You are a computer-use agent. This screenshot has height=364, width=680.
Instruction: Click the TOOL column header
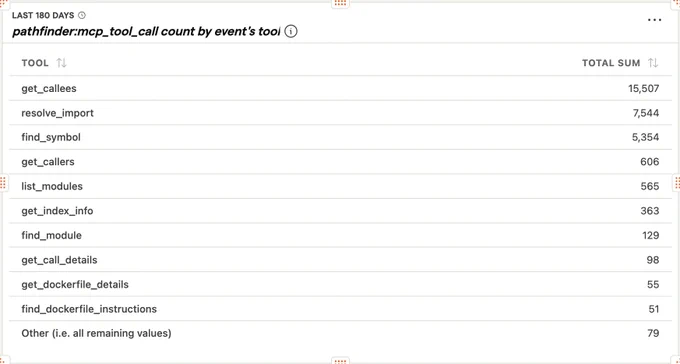(x=35, y=63)
